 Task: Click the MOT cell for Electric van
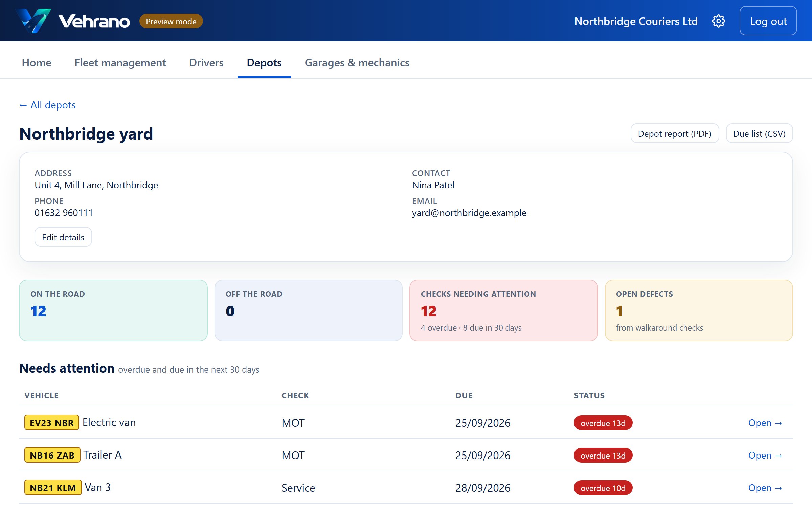(x=293, y=423)
